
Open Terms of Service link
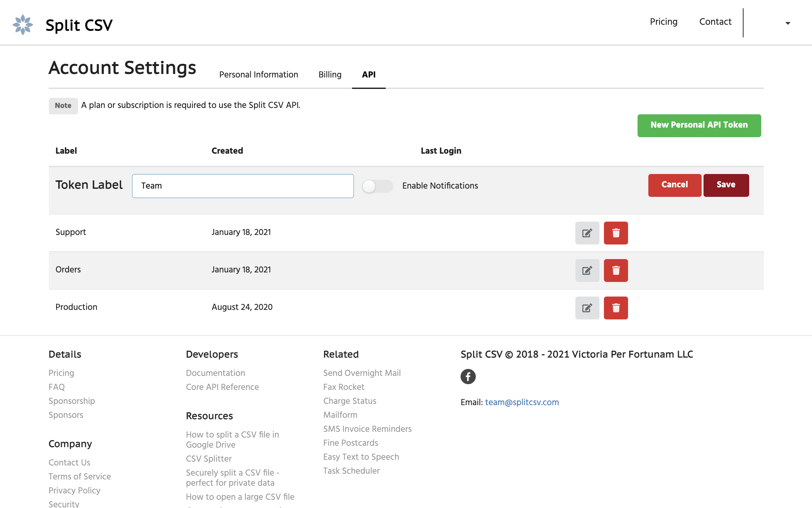[x=80, y=477]
